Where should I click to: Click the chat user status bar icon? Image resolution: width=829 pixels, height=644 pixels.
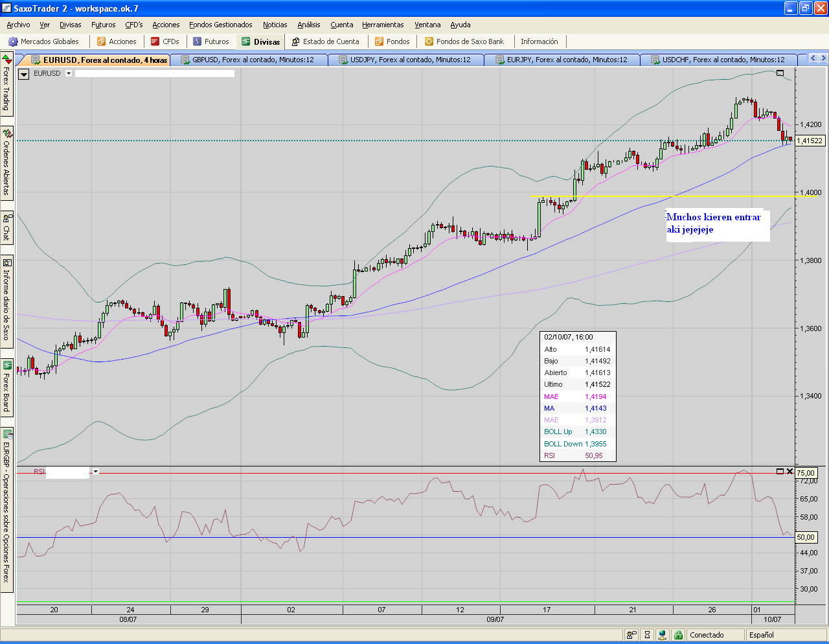tap(631, 635)
